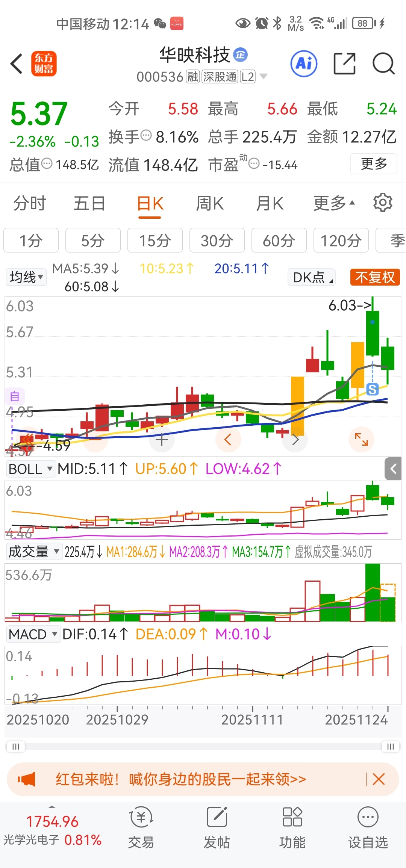This screenshot has height=868, width=406.
Task: Move chart right with arrow button
Action: tap(295, 439)
